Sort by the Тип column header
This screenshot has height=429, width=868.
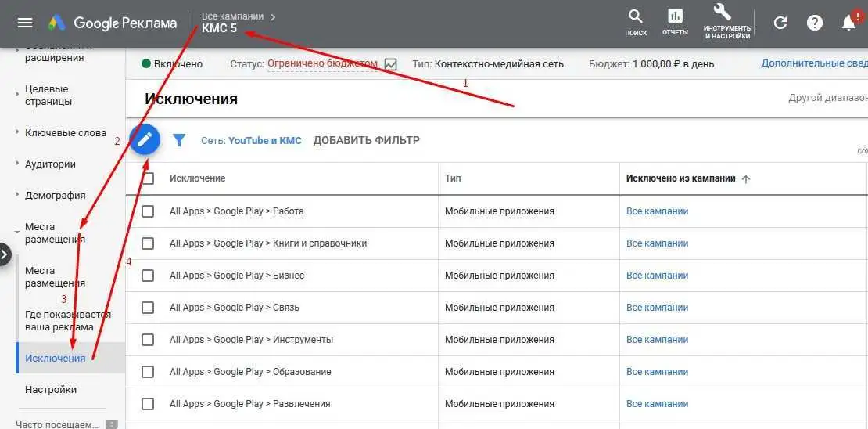(453, 178)
